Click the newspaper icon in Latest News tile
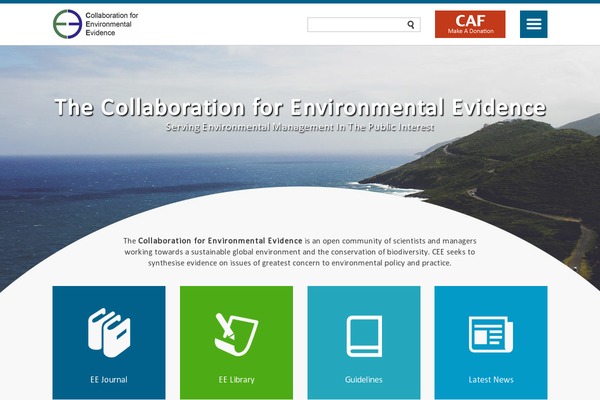The width and height of the screenshot is (600, 400). (x=491, y=335)
